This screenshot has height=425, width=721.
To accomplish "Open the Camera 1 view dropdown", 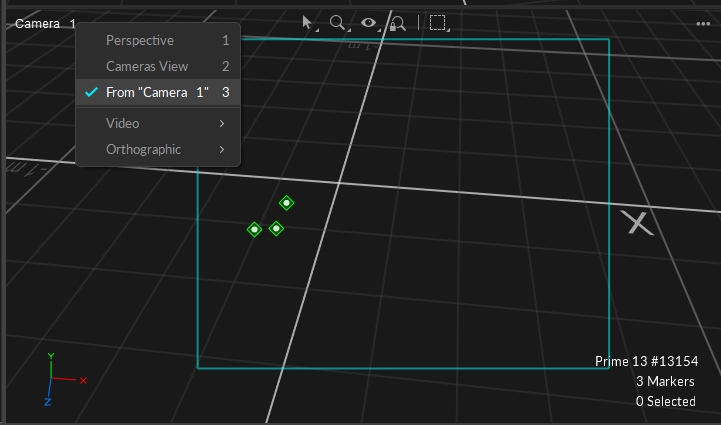I will click(44, 23).
